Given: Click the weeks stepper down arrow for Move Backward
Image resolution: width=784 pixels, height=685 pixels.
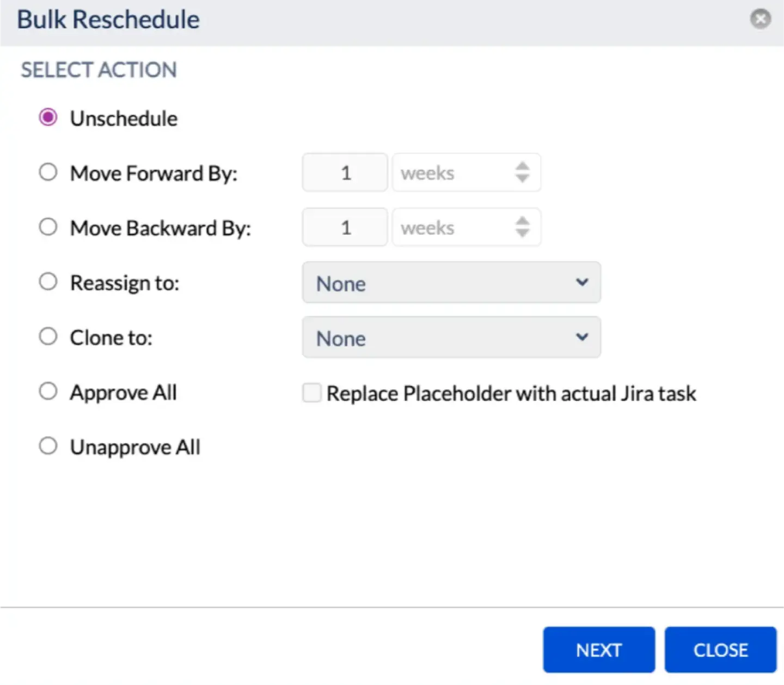Looking at the screenshot, I should point(522,233).
